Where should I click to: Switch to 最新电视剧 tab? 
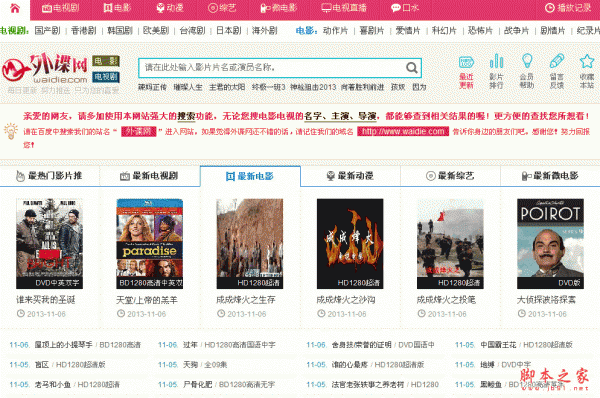coord(150,176)
